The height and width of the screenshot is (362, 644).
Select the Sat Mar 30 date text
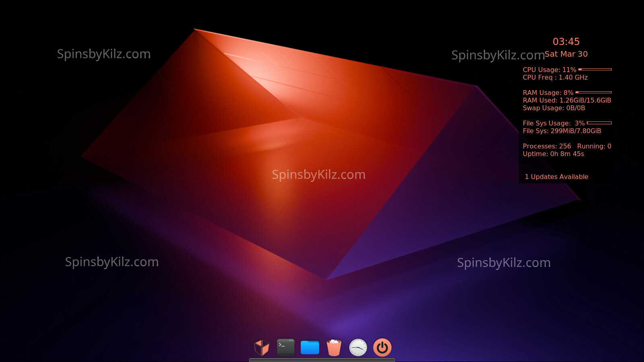click(566, 54)
